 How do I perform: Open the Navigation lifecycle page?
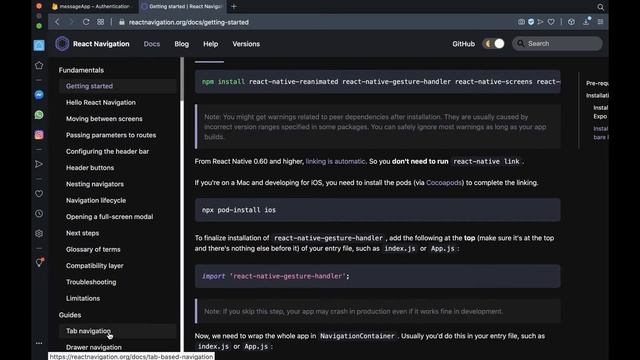pos(96,200)
